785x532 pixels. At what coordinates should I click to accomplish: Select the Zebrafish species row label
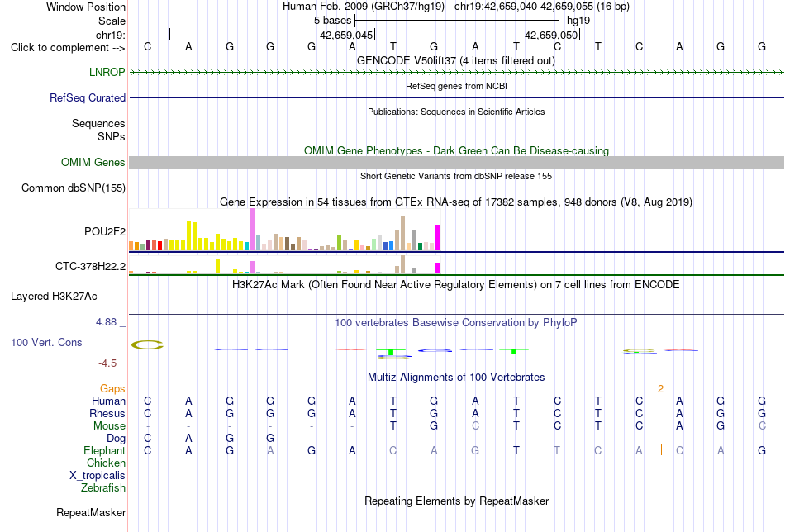pyautogui.click(x=103, y=487)
